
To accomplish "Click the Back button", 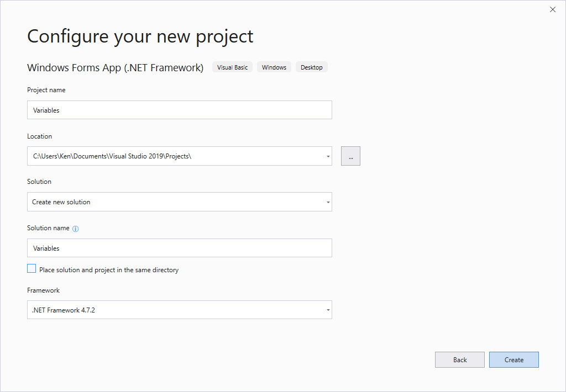I will pos(459,359).
